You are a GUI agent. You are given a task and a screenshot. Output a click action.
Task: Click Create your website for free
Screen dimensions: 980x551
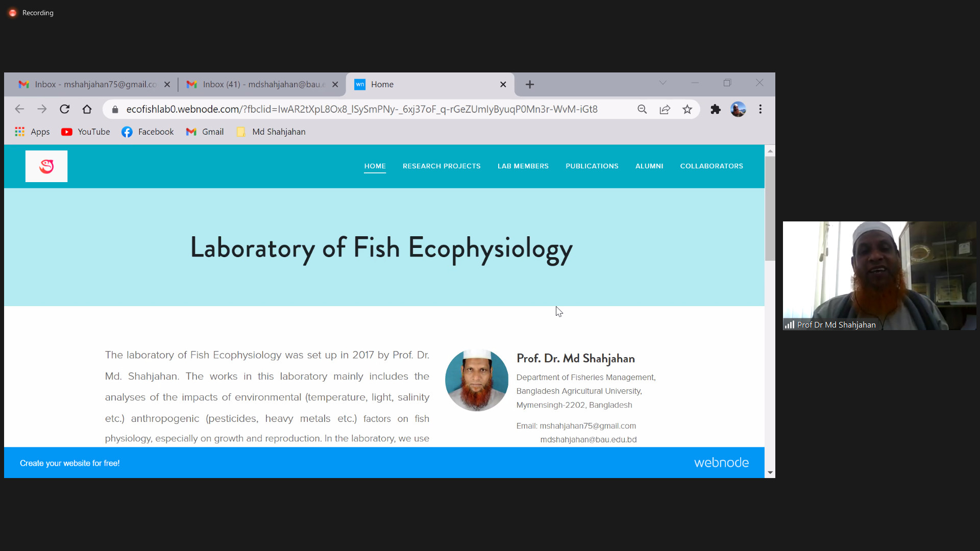tap(70, 463)
